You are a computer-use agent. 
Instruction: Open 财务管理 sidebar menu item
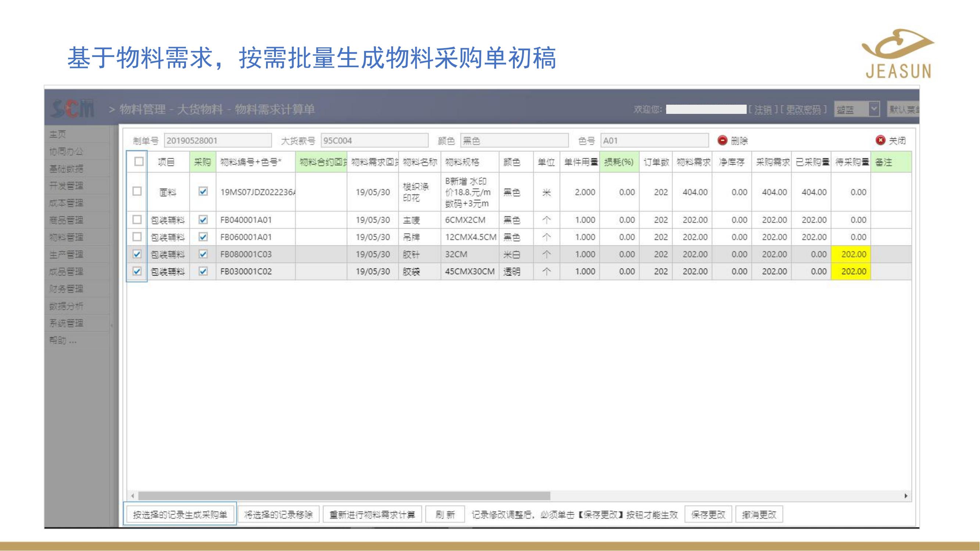pos(66,289)
